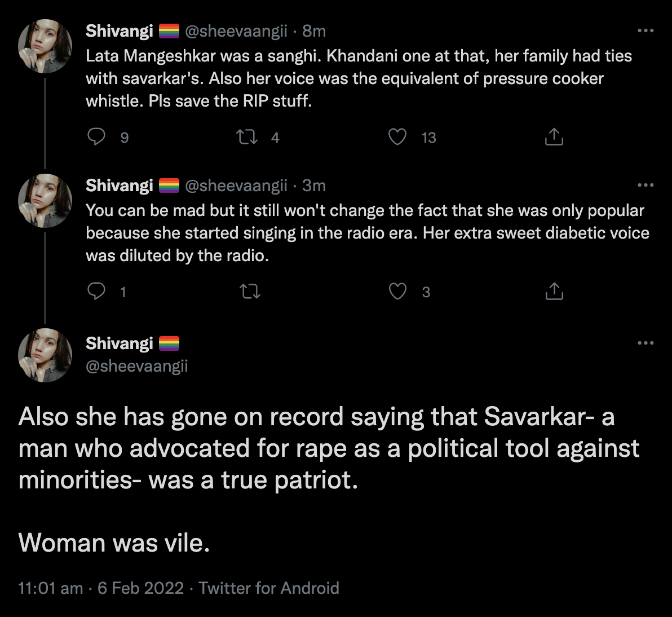Click the 11:01 am · 6 Feb 2022 timestamp

tap(101, 588)
